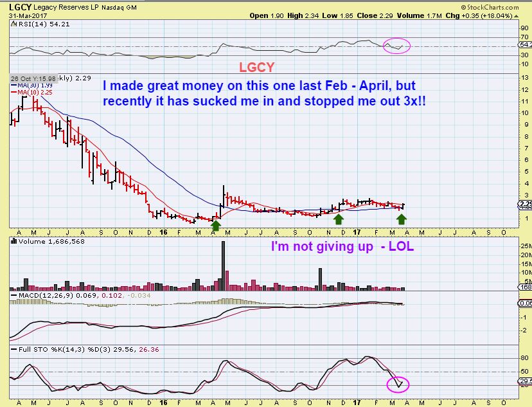
Task: Click the '13' label on the price axis
Action: [x=525, y=78]
